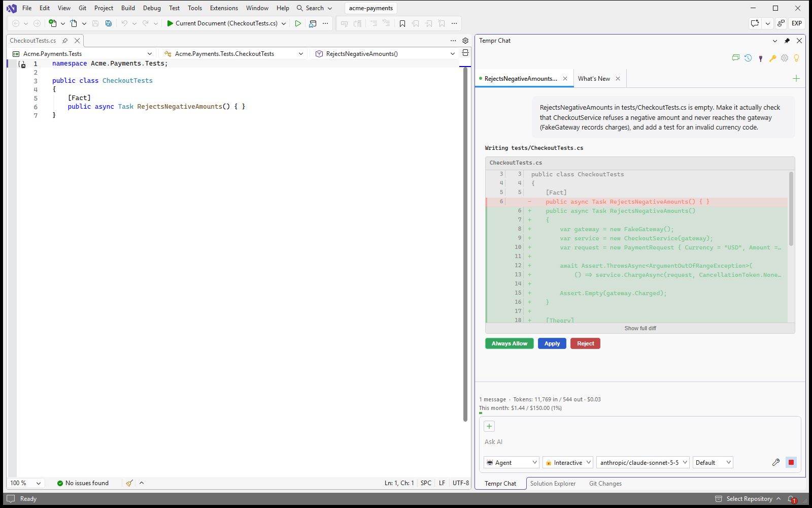This screenshot has height=508, width=812.
Task: Click Show full diff
Action: (x=640, y=329)
